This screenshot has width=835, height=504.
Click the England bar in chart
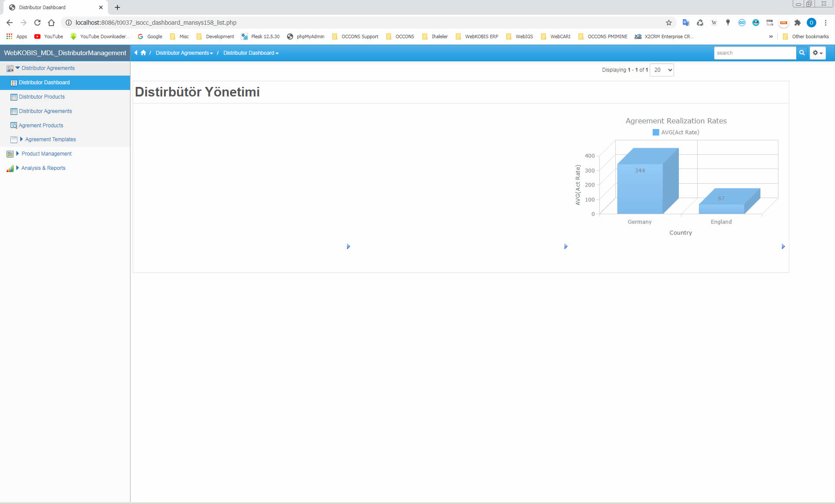tap(721, 209)
